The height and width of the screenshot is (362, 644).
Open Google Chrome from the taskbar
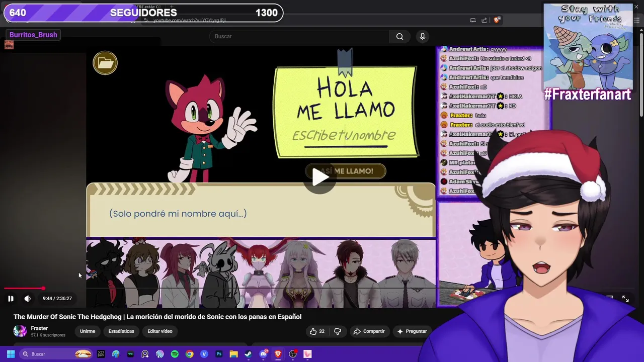[x=189, y=354]
